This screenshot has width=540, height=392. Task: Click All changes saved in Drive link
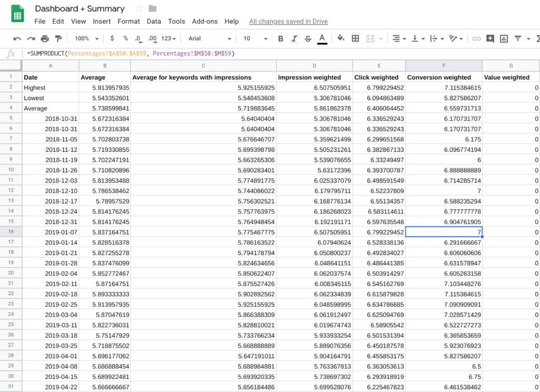tap(288, 21)
